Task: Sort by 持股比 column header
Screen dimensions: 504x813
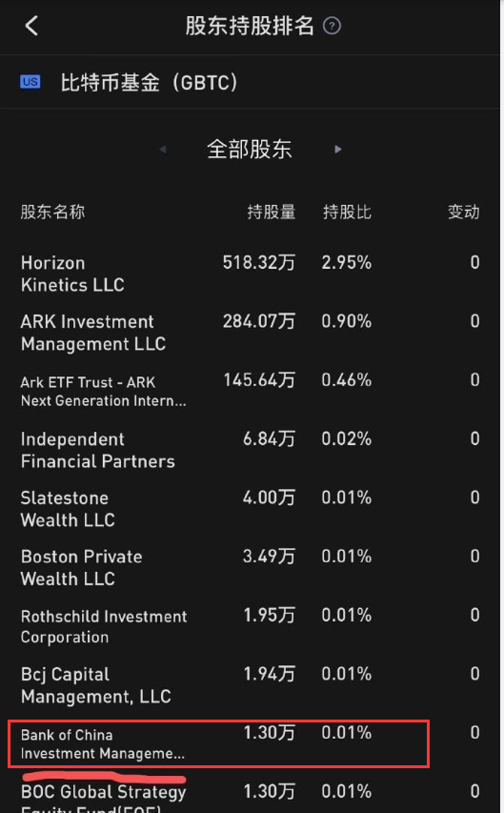Action: pyautogui.click(x=347, y=212)
